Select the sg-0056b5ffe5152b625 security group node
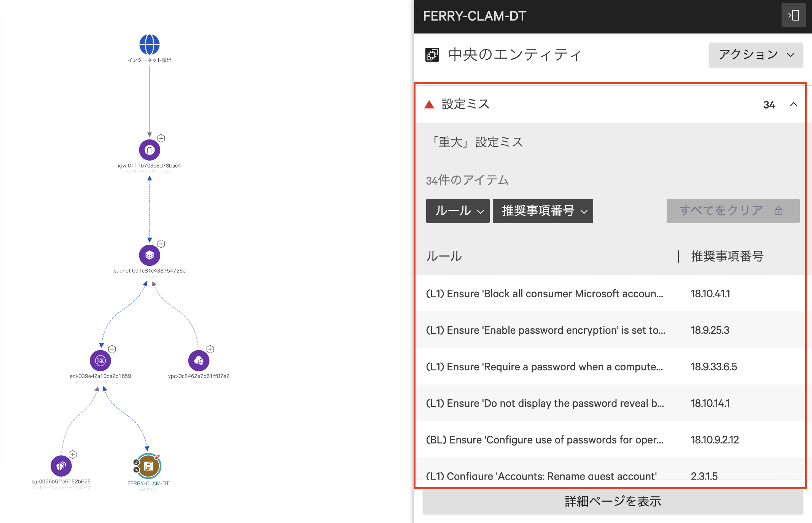812x523 pixels. (x=61, y=466)
